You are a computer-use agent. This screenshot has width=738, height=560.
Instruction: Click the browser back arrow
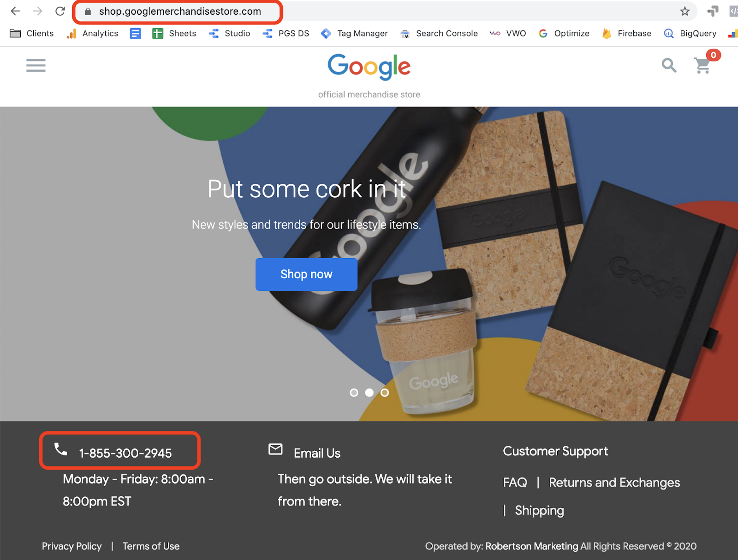click(x=15, y=11)
